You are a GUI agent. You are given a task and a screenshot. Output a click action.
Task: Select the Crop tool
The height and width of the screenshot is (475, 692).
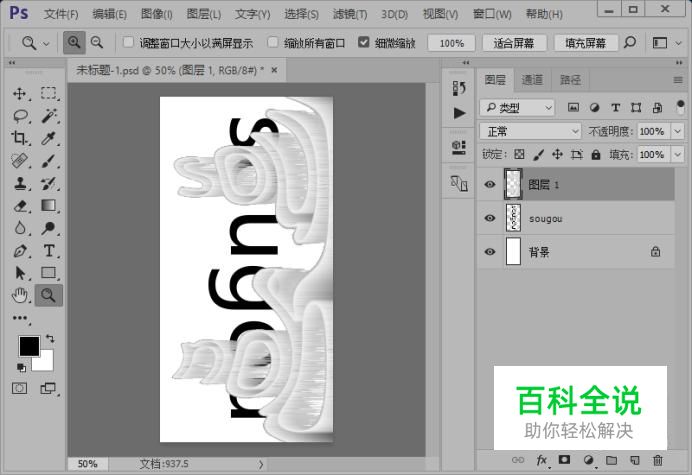(x=19, y=138)
